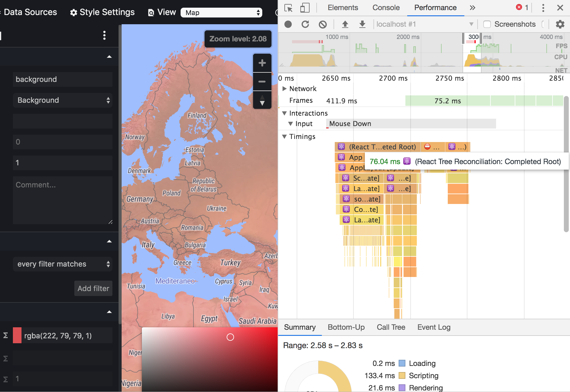Open the DevTools settings gear
The width and height of the screenshot is (570, 392).
[x=560, y=24]
